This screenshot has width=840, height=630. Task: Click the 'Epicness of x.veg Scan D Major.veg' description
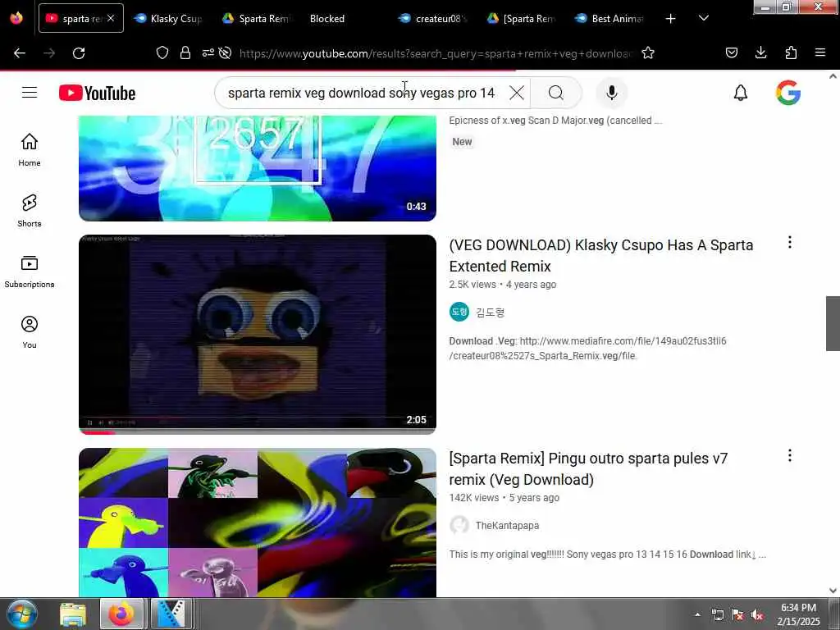tap(555, 121)
